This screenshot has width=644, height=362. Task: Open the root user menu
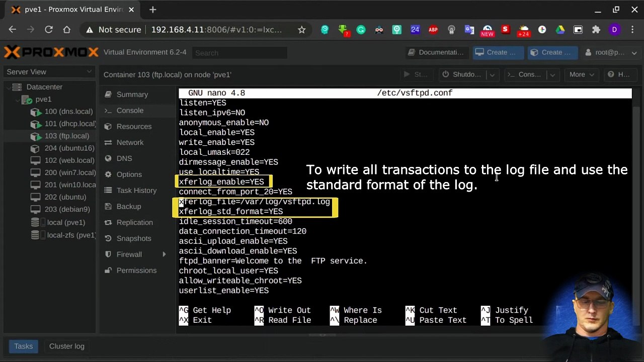[x=611, y=52]
